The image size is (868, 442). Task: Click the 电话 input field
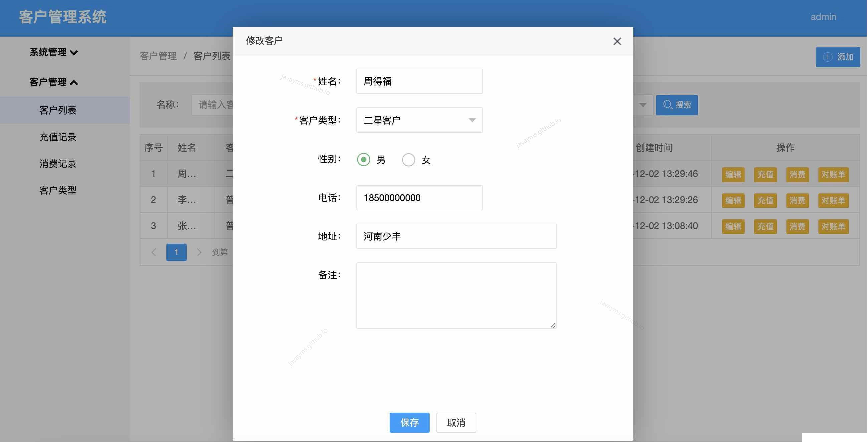420,198
